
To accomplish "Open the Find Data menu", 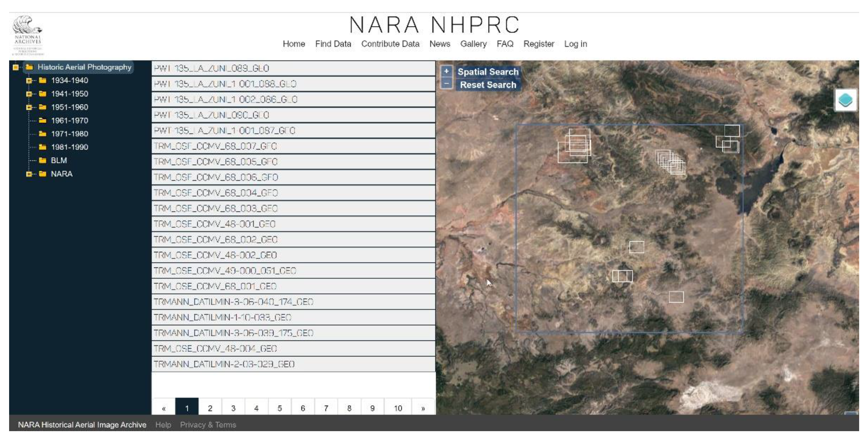I will coord(333,44).
